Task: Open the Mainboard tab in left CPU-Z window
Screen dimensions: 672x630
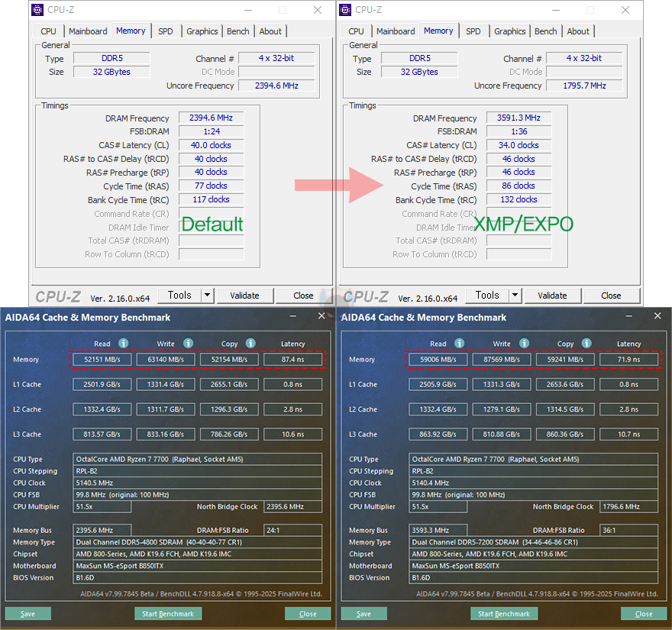Action: tap(88, 31)
